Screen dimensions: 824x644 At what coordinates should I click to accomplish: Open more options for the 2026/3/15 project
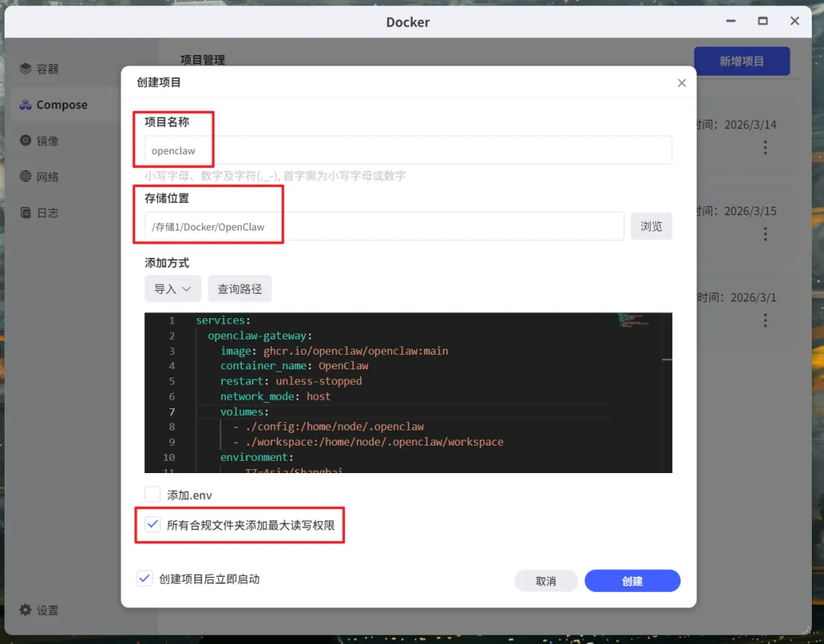(765, 234)
